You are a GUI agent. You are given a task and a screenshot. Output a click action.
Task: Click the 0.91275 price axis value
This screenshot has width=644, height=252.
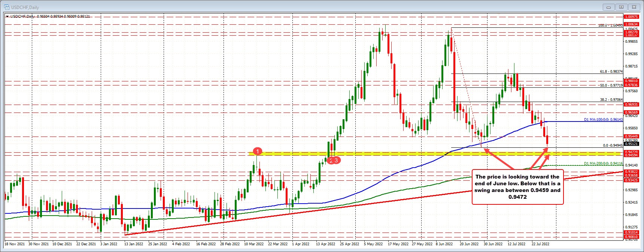click(x=631, y=227)
